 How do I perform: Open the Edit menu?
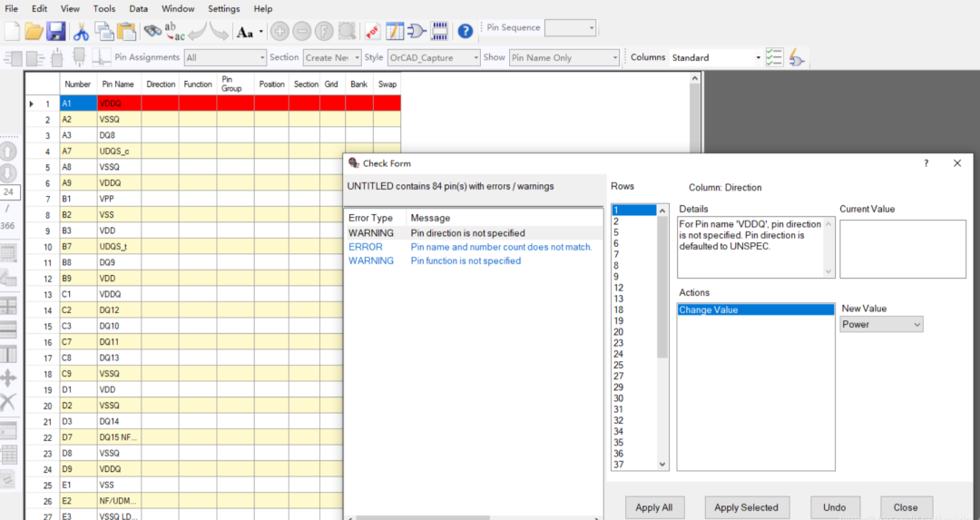(x=39, y=9)
